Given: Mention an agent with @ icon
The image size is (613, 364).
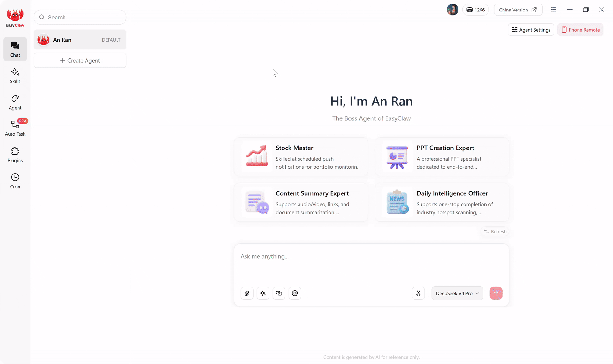Looking at the screenshot, I should click(x=295, y=293).
